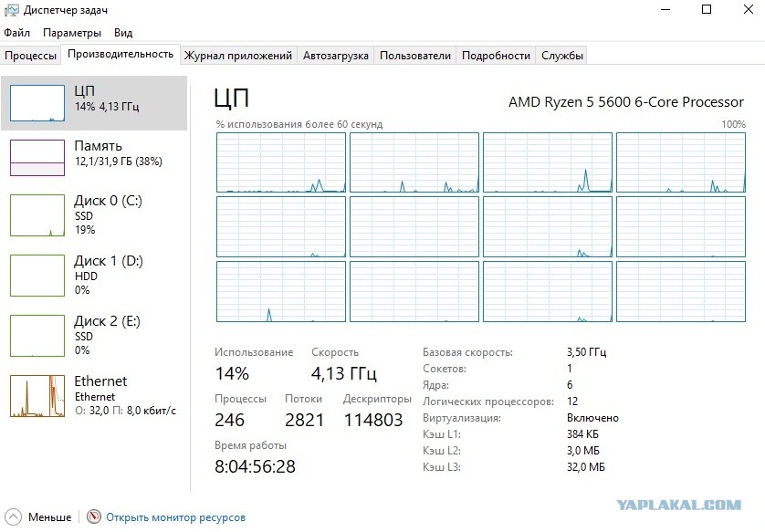Click the Task Manager app icon in title bar
This screenshot has height=532, width=765.
(11, 10)
